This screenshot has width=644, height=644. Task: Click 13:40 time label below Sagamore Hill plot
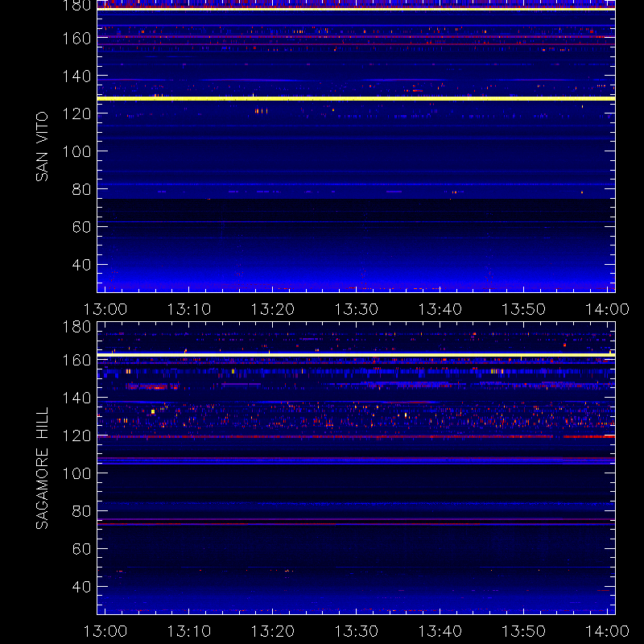coord(440,631)
